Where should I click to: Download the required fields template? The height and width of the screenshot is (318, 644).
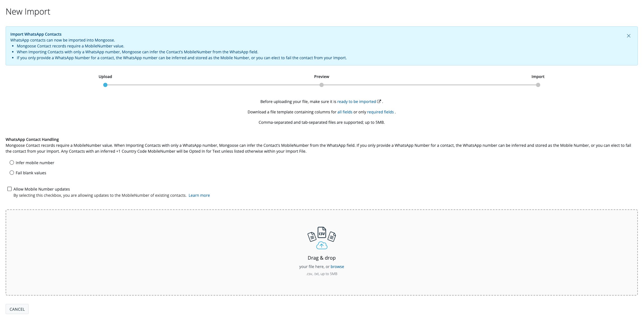click(380, 112)
